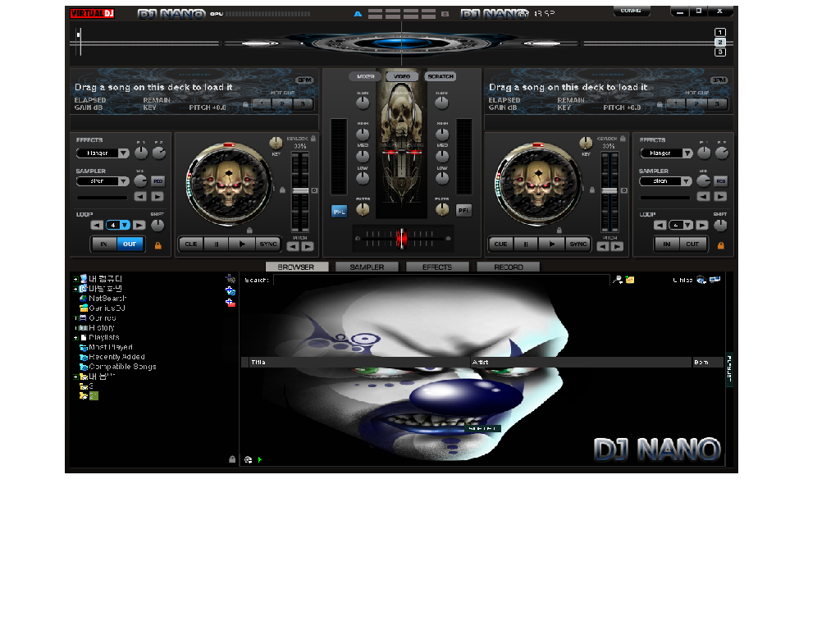Toggle PFL headphone cue for right channel
The height and width of the screenshot is (630, 840).
click(x=463, y=211)
